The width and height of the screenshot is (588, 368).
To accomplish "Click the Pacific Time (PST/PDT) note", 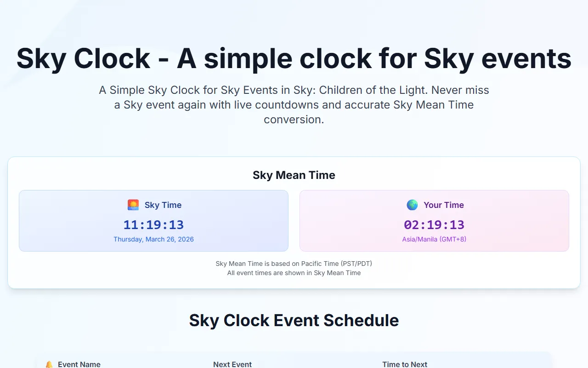I will coord(294,264).
